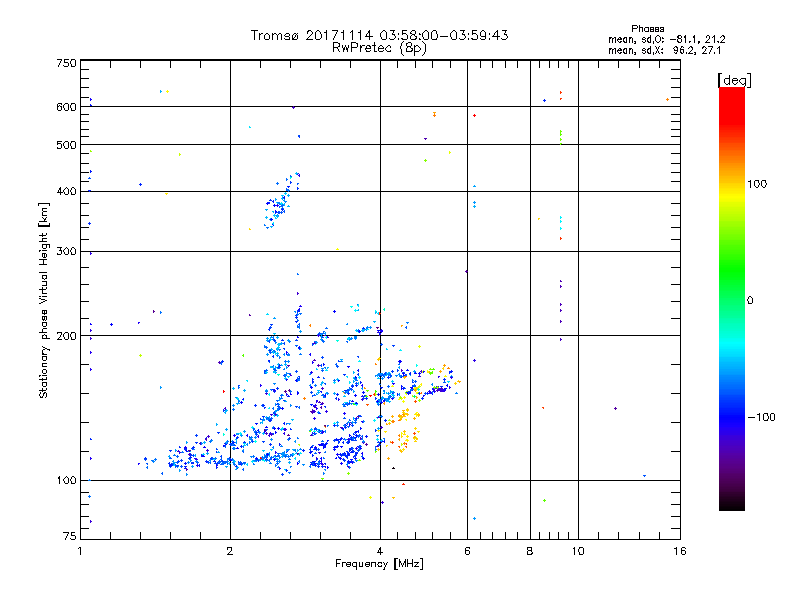Click the colorbar tick label '0'
Screen dimensions: 800x600
click(749, 301)
